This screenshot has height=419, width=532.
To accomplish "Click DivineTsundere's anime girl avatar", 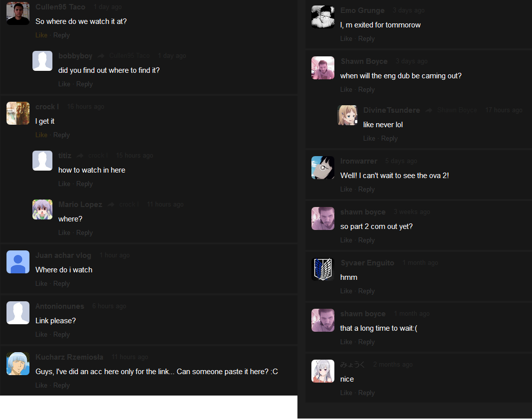I will (x=347, y=115).
